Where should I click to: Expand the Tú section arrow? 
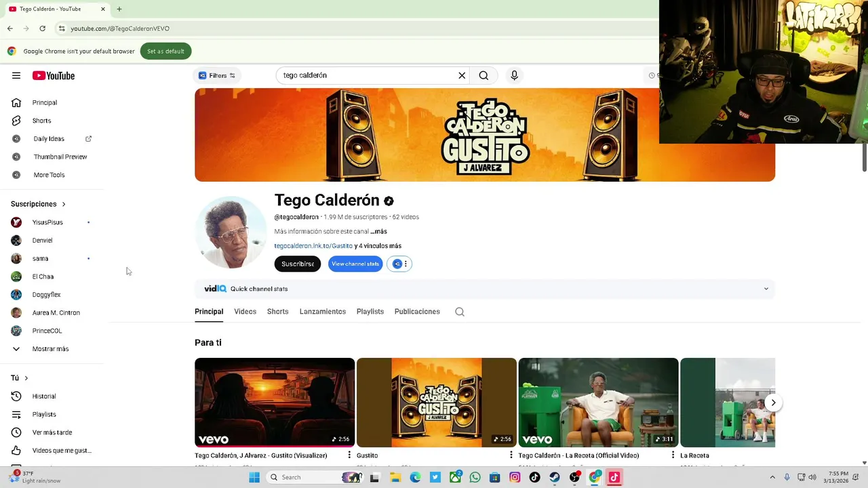point(26,378)
